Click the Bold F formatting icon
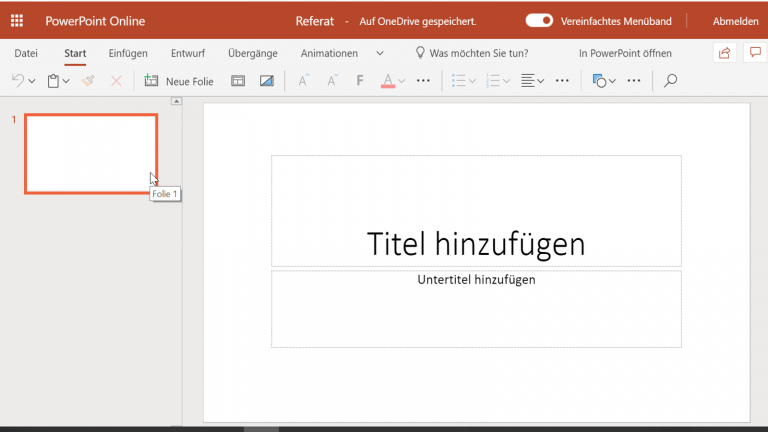Screen dimensions: 768x432 (360, 81)
